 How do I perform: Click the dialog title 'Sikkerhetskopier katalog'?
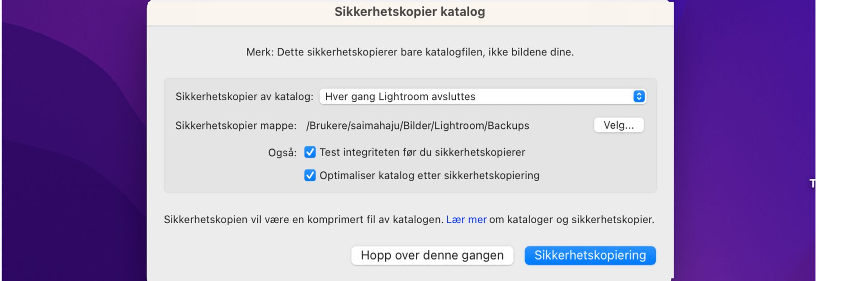[x=409, y=12]
